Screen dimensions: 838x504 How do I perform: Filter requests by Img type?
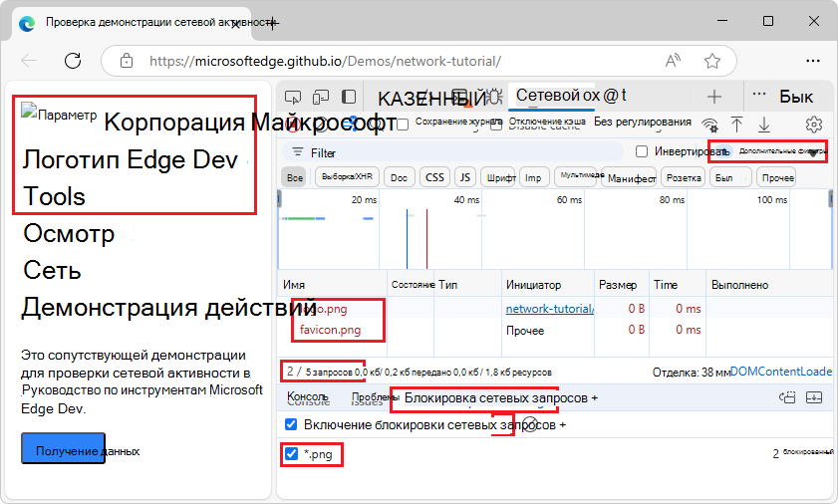[x=533, y=177]
